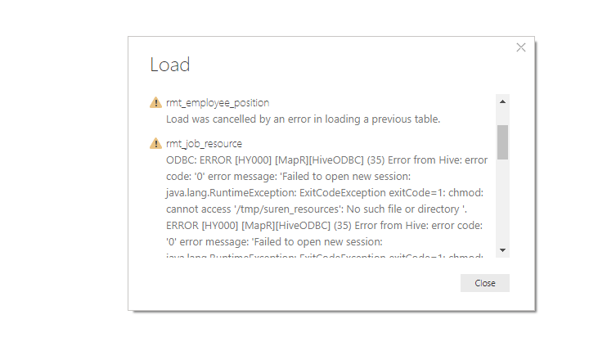Click the first 'ODBC: ERROR [HY000]' line

326,160
